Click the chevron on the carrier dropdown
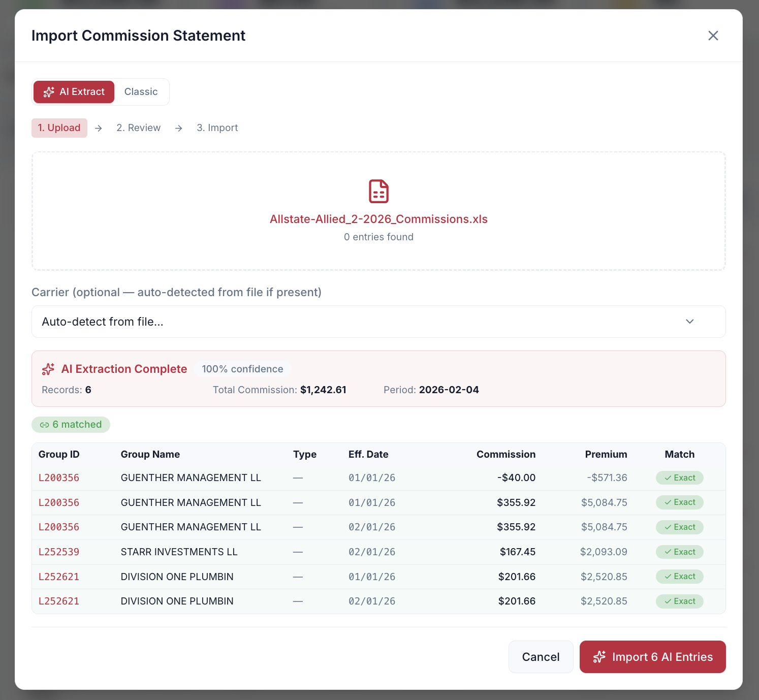This screenshot has height=700, width=759. (689, 322)
